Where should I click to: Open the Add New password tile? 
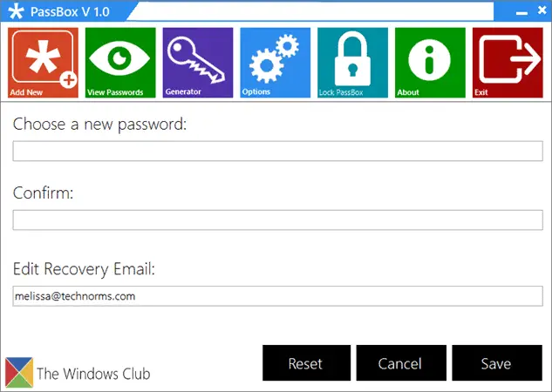click(43, 63)
